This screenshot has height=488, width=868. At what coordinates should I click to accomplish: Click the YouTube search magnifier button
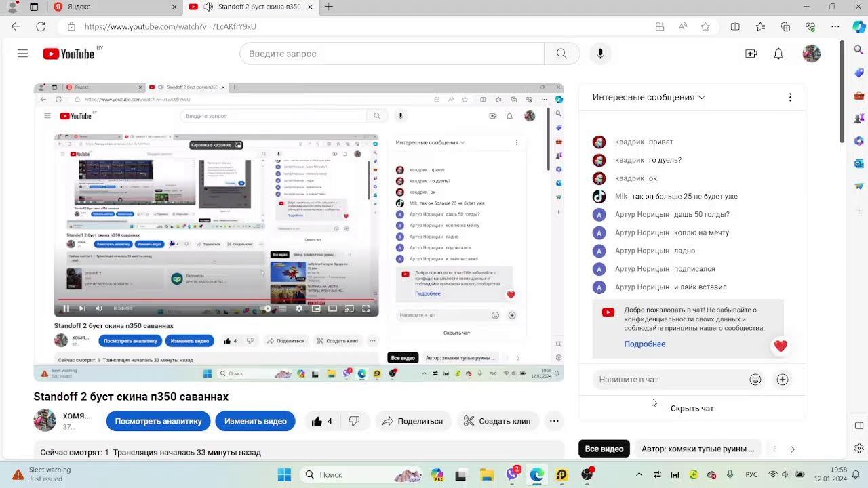point(561,54)
